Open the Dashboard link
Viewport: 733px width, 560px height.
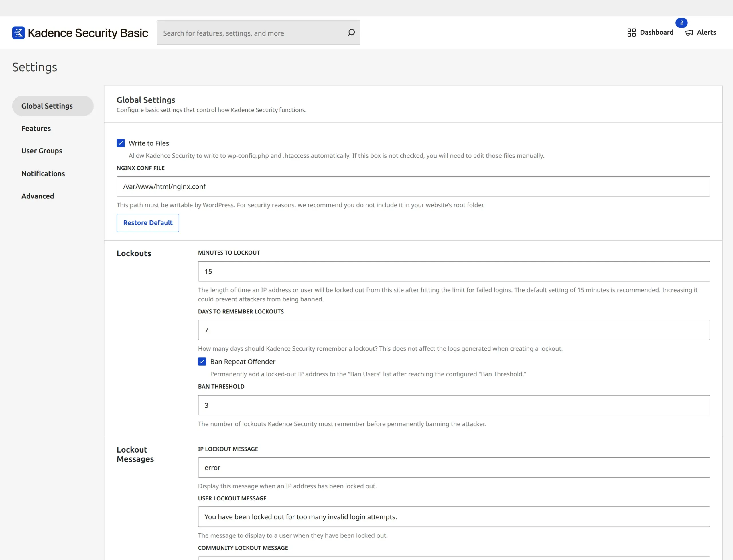click(x=650, y=32)
